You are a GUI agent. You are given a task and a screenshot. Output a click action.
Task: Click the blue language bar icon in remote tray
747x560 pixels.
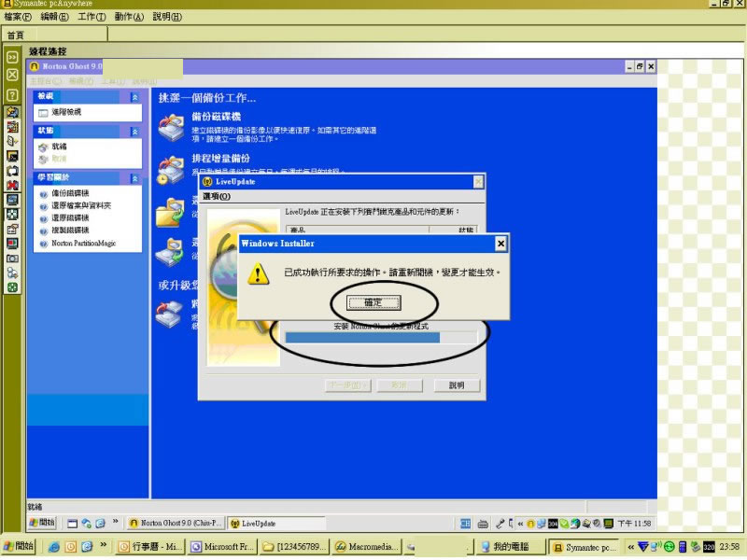coord(465,524)
